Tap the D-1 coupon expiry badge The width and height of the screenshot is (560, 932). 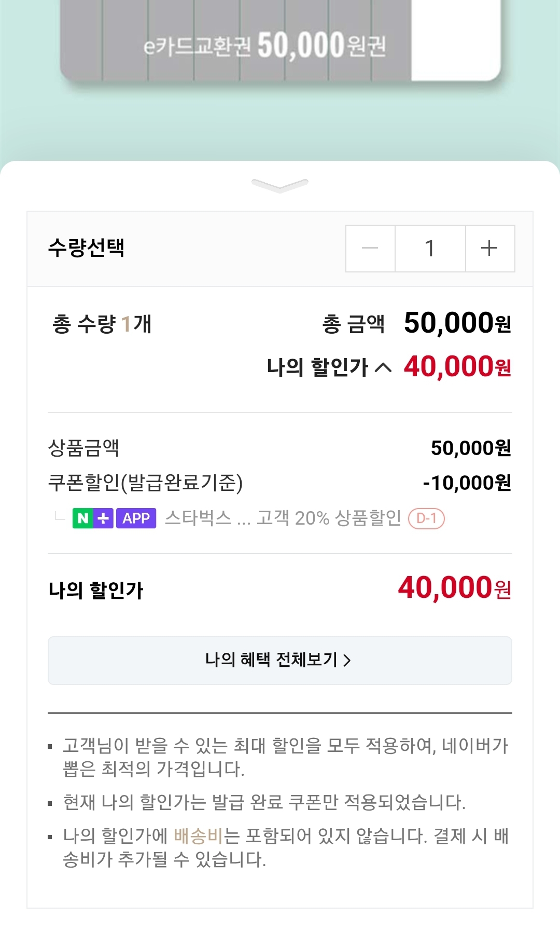[x=426, y=518]
